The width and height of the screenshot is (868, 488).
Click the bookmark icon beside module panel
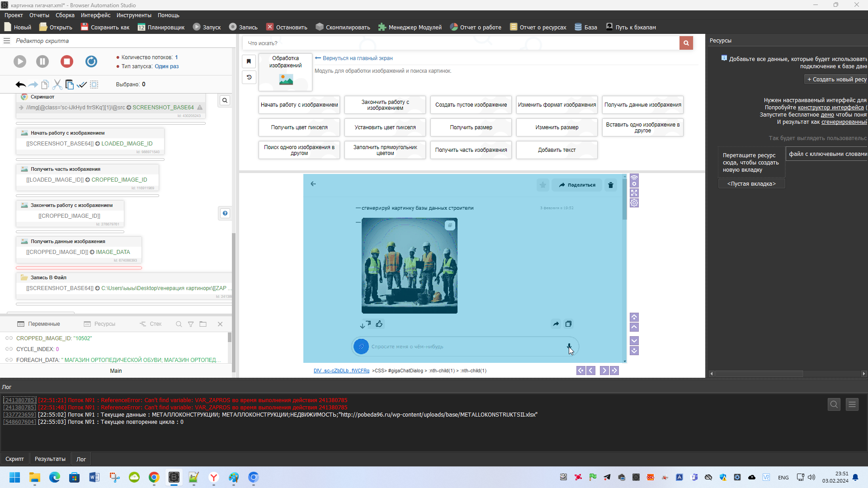[x=249, y=61]
